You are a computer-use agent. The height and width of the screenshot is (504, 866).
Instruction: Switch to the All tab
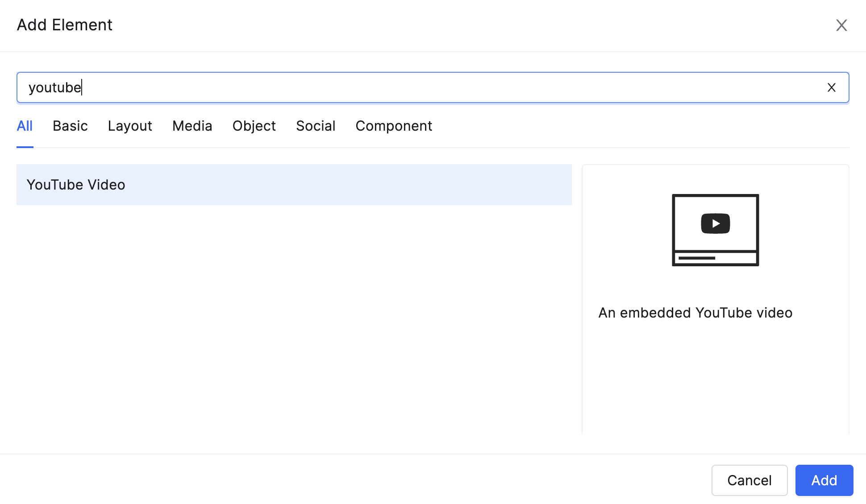[x=25, y=126]
